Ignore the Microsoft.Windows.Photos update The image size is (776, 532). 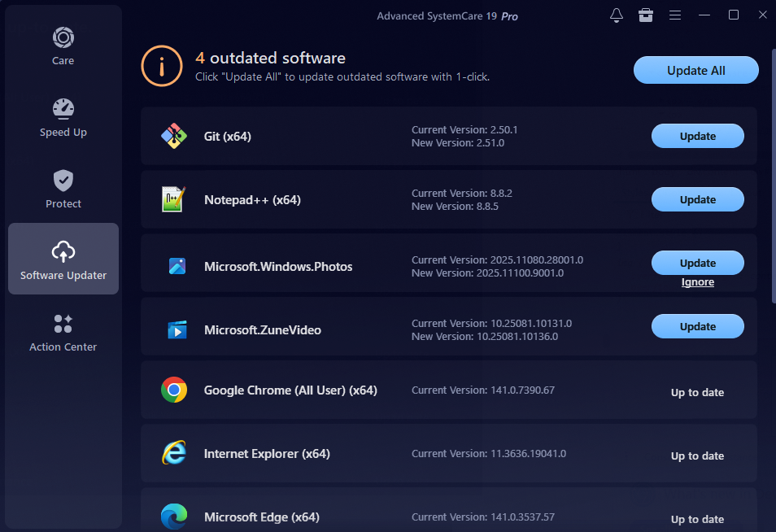[x=697, y=281]
